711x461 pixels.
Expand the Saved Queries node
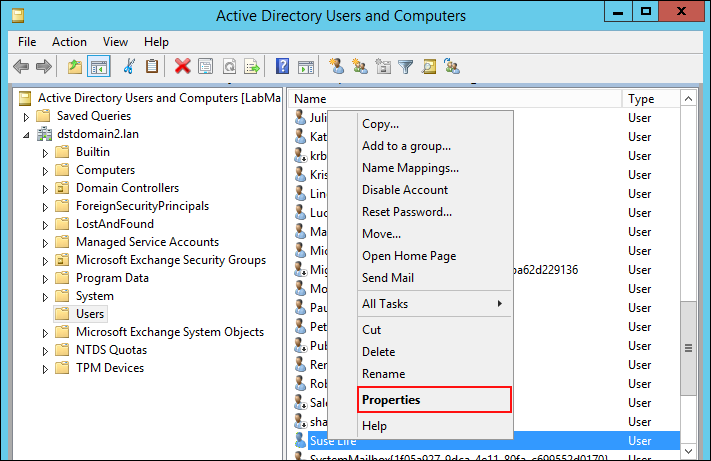pyautogui.click(x=26, y=117)
